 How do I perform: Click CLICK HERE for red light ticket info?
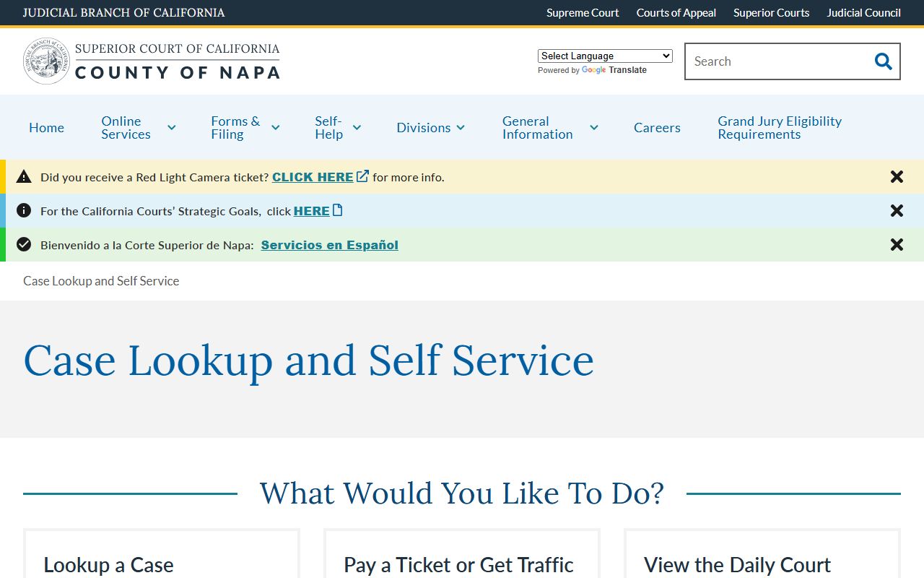tap(313, 177)
